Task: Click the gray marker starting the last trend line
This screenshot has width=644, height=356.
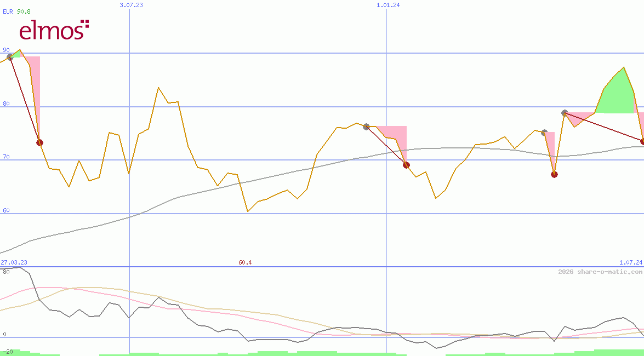Action: (x=565, y=113)
